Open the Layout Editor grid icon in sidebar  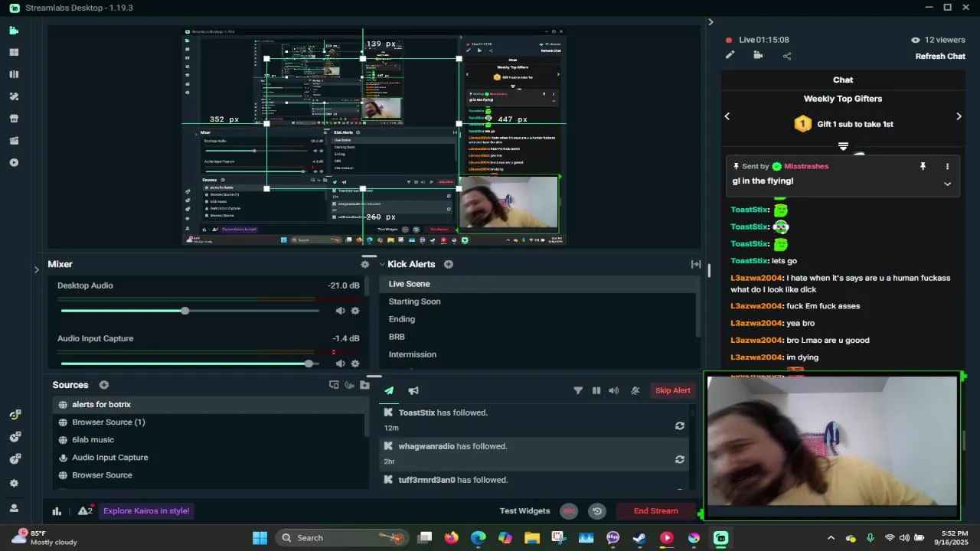[x=14, y=53]
